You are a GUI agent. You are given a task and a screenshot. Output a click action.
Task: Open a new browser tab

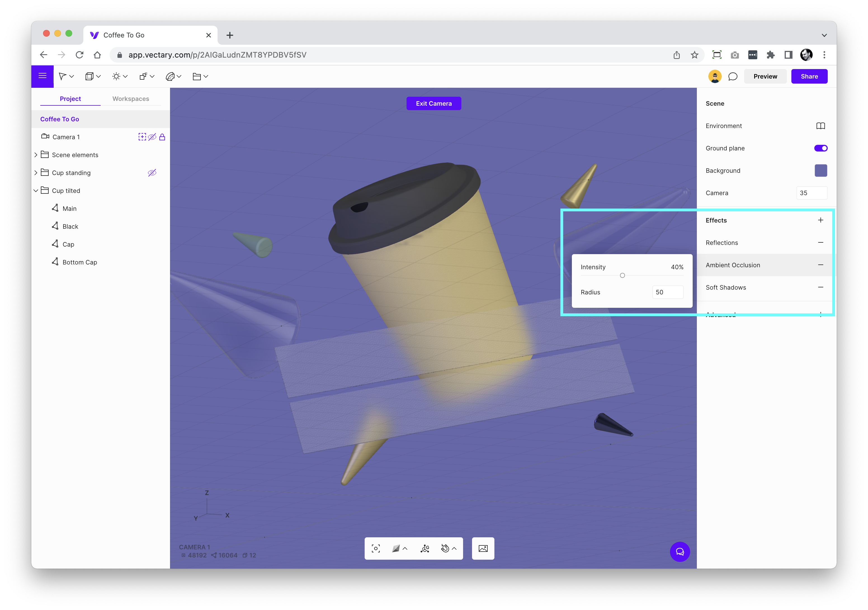pyautogui.click(x=230, y=35)
